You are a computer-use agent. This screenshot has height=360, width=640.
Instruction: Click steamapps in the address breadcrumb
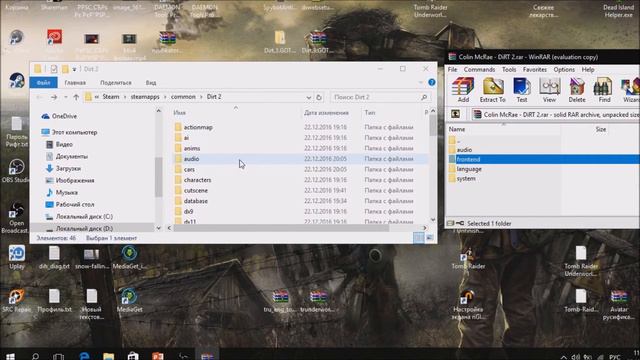click(145, 97)
